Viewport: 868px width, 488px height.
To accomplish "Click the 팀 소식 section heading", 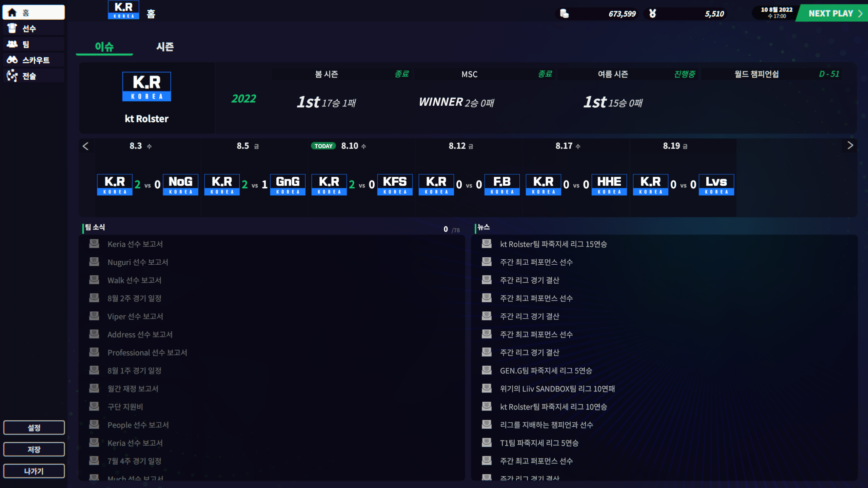I will click(x=95, y=227).
